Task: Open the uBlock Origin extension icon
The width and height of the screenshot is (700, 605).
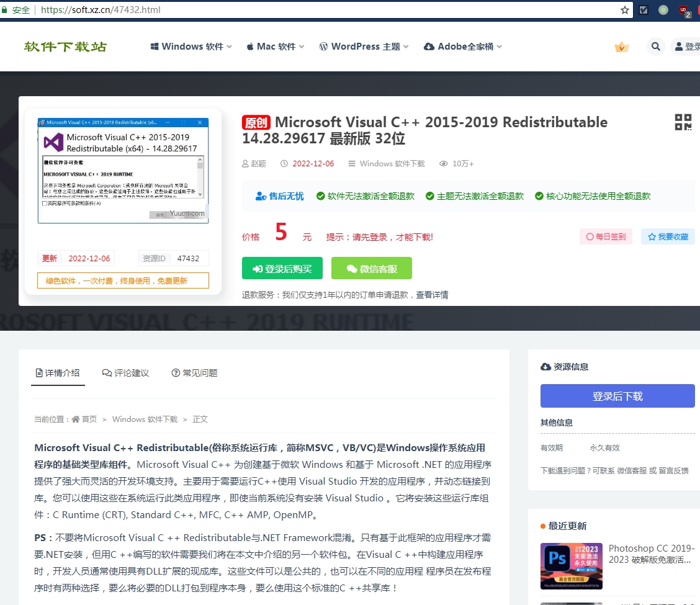Action: click(x=685, y=11)
